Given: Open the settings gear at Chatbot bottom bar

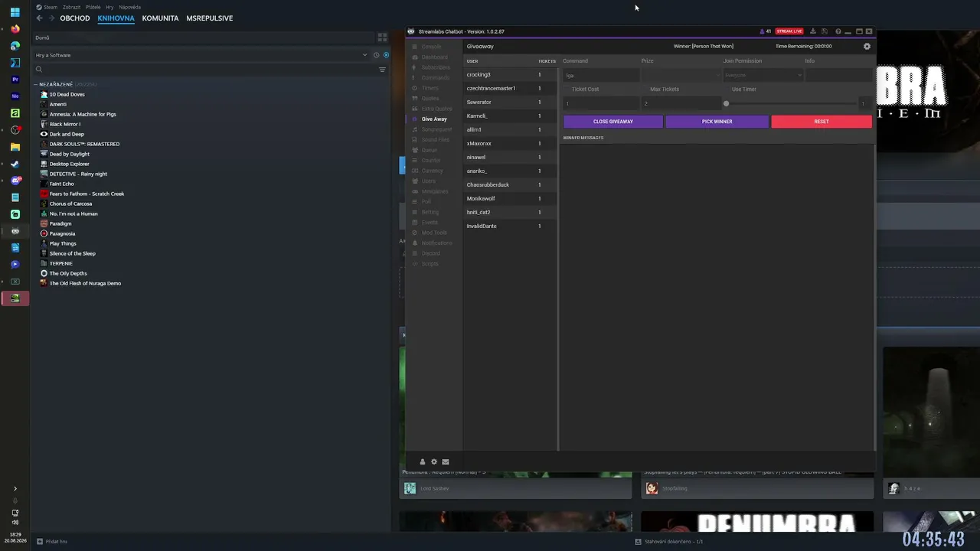Looking at the screenshot, I should (434, 461).
